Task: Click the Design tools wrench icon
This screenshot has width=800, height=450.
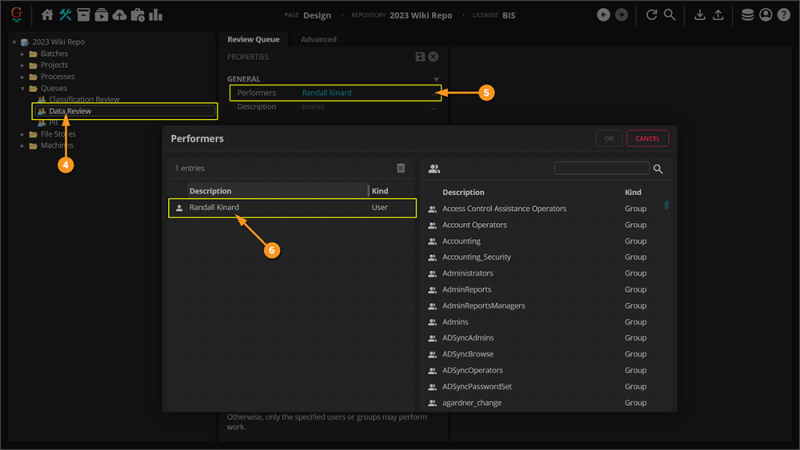Action: 66,15
